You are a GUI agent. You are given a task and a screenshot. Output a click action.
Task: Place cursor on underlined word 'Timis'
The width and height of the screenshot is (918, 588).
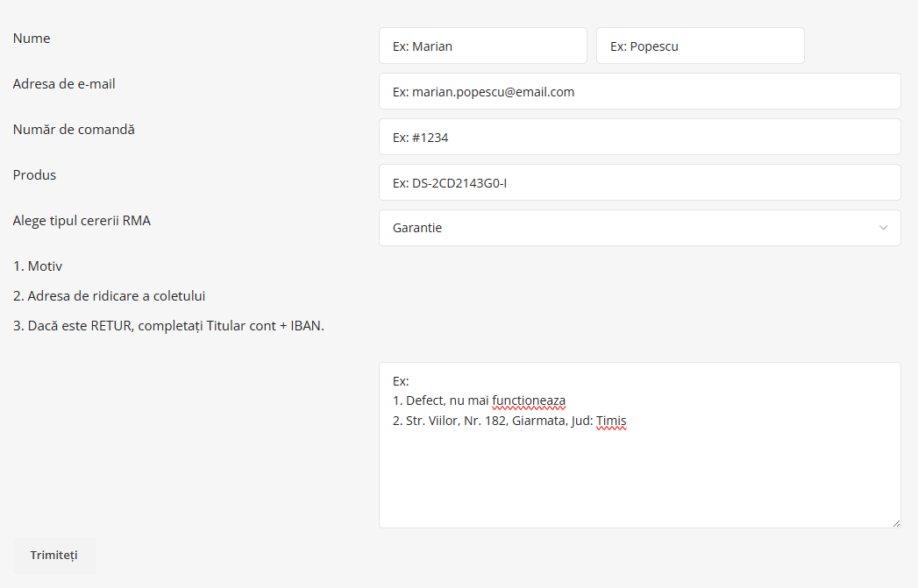(x=611, y=422)
